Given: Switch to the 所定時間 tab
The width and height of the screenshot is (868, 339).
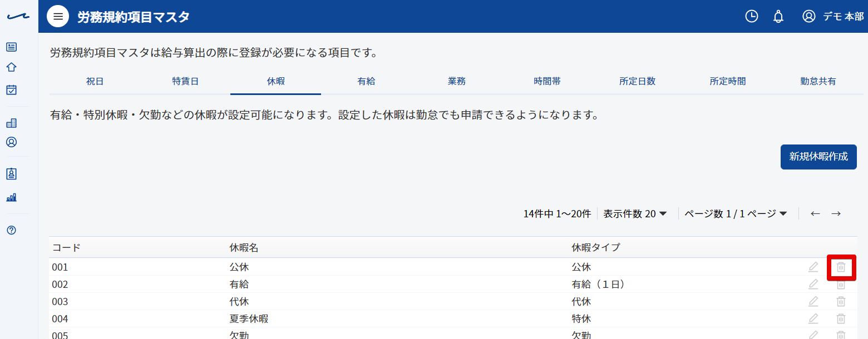Looking at the screenshot, I should [x=728, y=81].
